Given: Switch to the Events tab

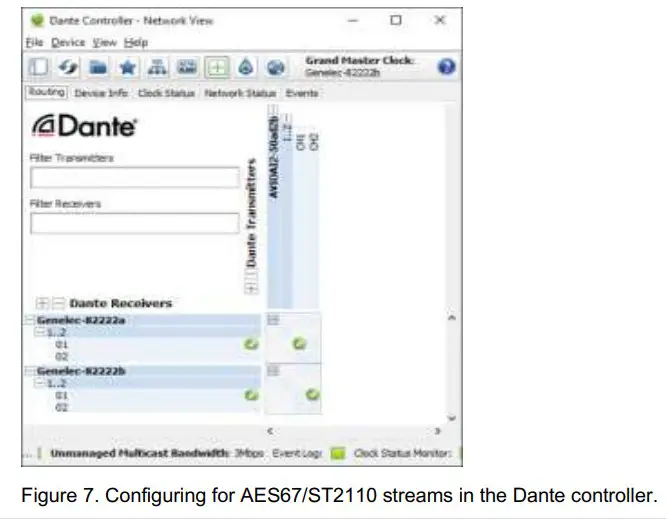Looking at the screenshot, I should [x=302, y=93].
